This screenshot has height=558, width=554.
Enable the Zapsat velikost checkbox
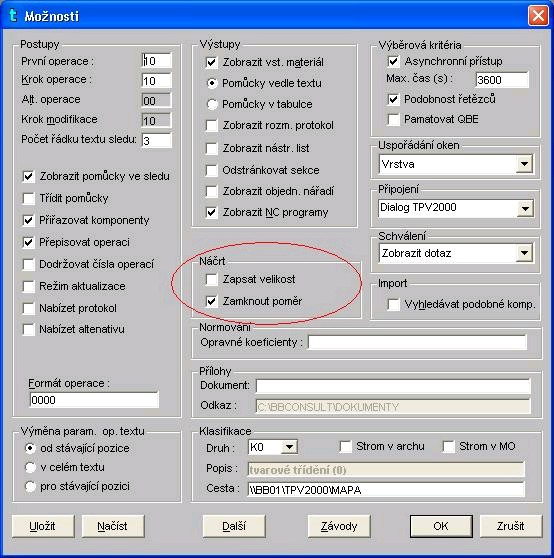[212, 279]
